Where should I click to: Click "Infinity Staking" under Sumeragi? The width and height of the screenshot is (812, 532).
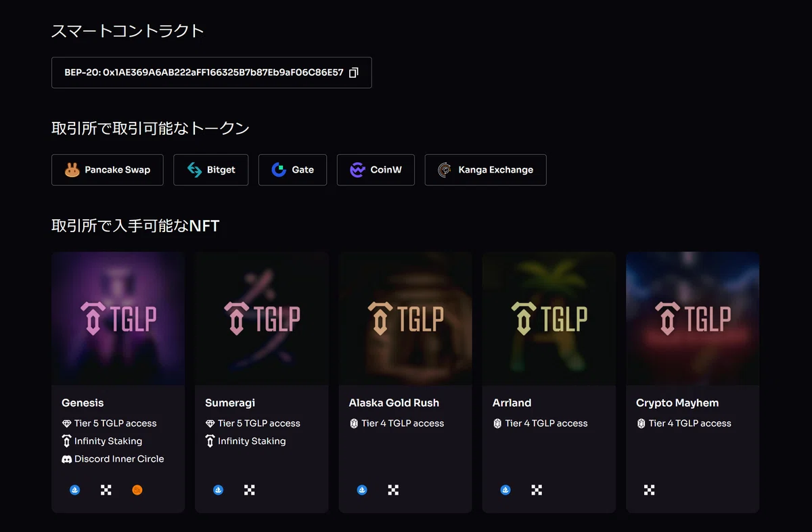[x=252, y=441]
